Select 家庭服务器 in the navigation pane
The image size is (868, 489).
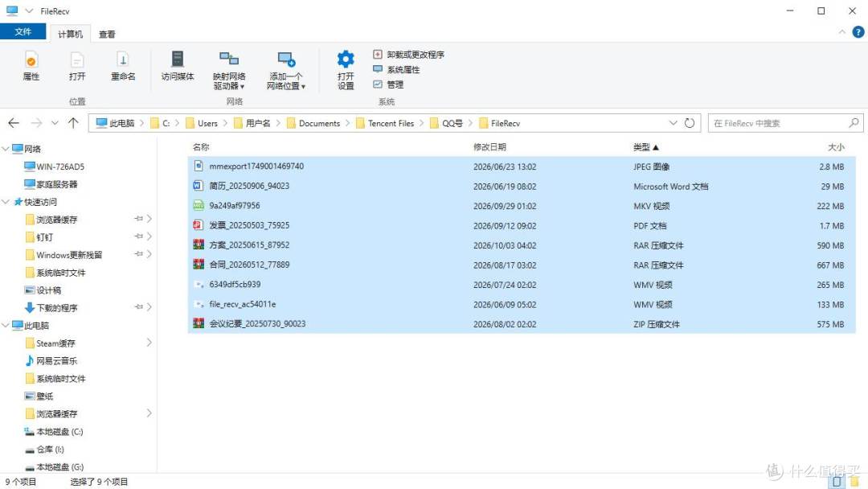[x=51, y=184]
